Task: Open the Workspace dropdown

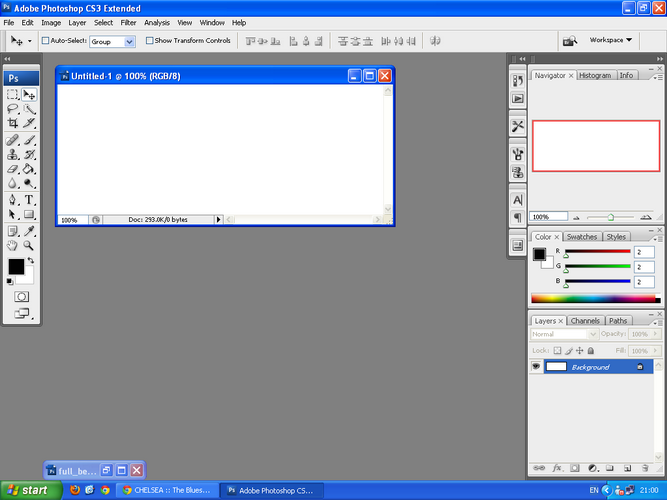Action: pos(610,40)
